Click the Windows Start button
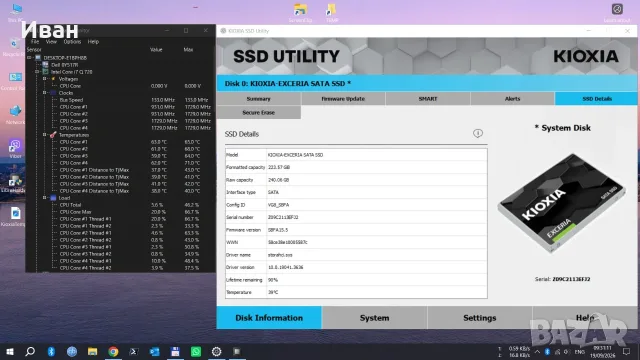This screenshot has height=360, width=640. point(10,351)
